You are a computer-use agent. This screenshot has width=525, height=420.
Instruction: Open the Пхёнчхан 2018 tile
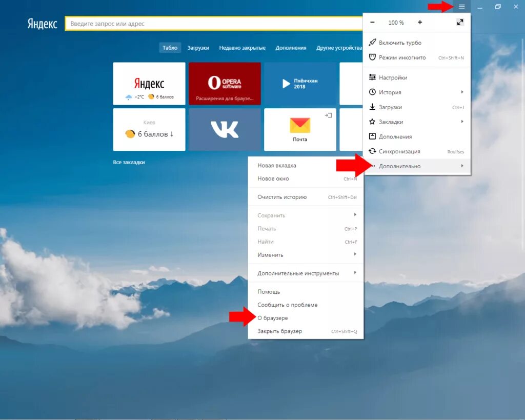[300, 84]
